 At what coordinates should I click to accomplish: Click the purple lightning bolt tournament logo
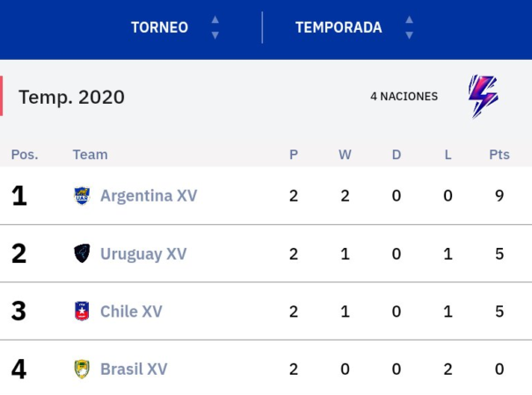point(484,97)
